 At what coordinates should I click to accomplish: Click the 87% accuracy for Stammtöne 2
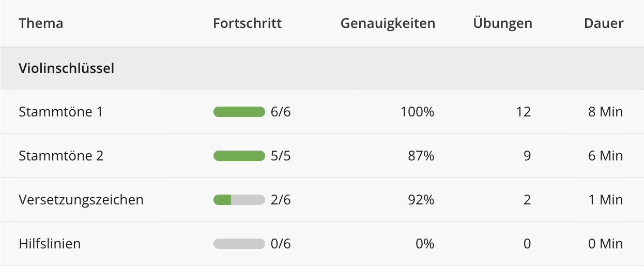[x=421, y=156]
